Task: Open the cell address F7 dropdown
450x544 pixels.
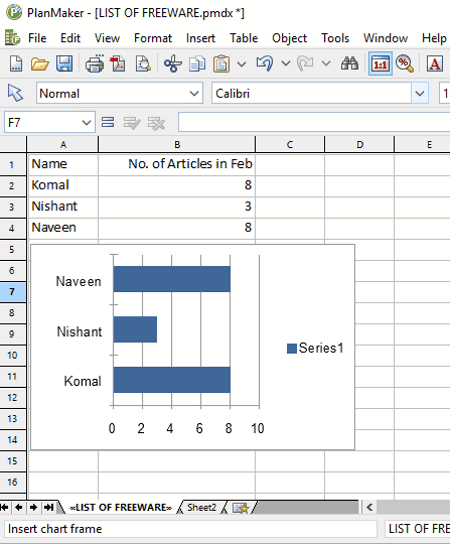Action: point(86,122)
